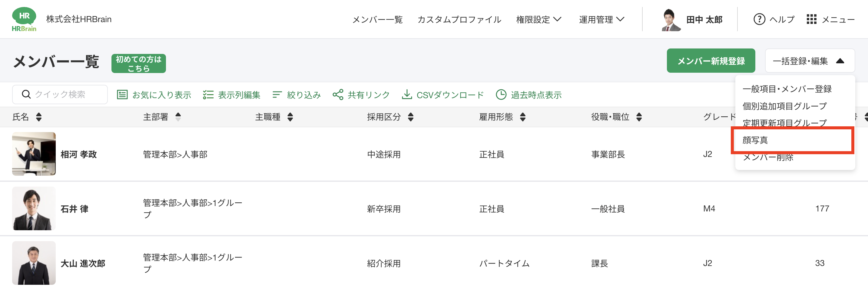Select 顔写真 from the dropdown menu
The image size is (868, 289).
click(x=755, y=140)
